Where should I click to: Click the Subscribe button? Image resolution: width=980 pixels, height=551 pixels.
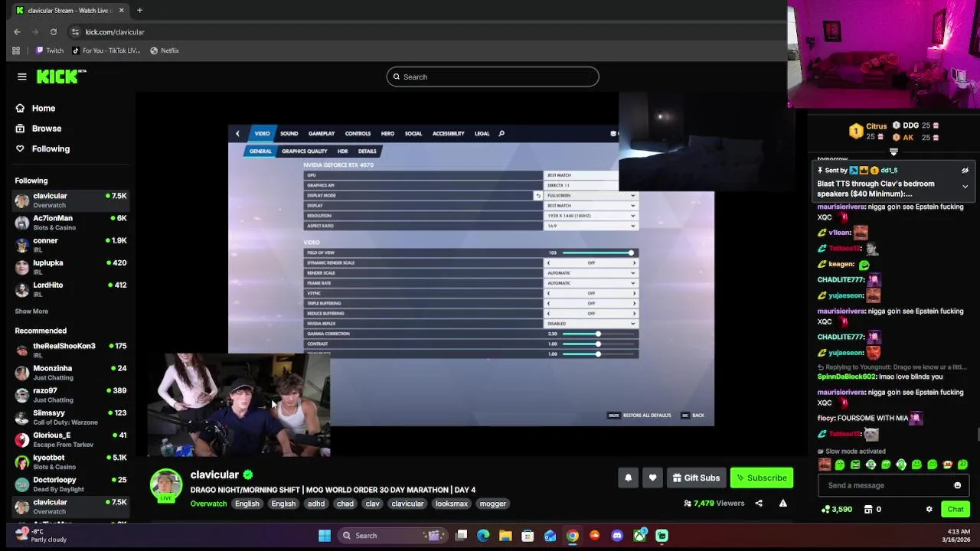[x=762, y=478]
